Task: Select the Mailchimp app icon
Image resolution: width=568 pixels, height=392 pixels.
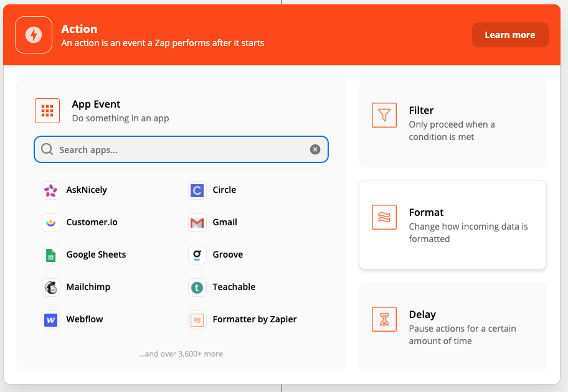Action: (51, 287)
